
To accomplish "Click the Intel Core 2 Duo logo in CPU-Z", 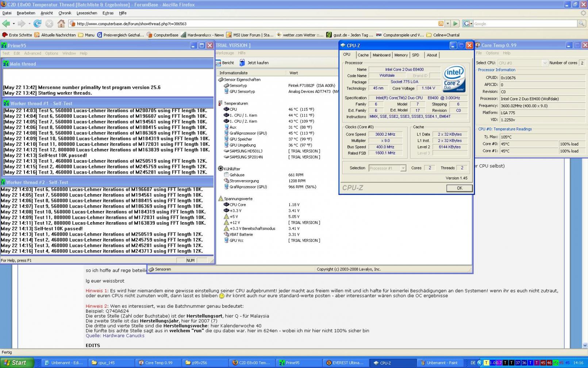I will [454, 79].
